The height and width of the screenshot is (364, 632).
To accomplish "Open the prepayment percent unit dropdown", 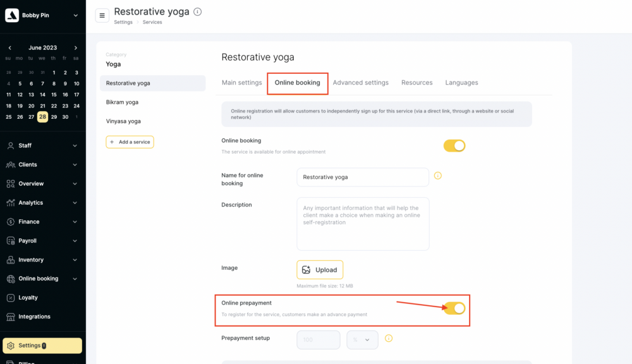I will coord(362,340).
